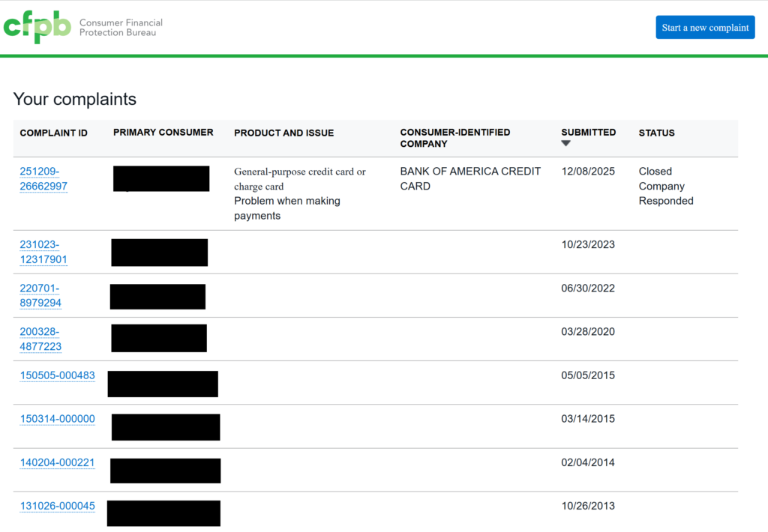768x532 pixels.
Task: Open complaint 231023-12317901
Action: coord(43,252)
